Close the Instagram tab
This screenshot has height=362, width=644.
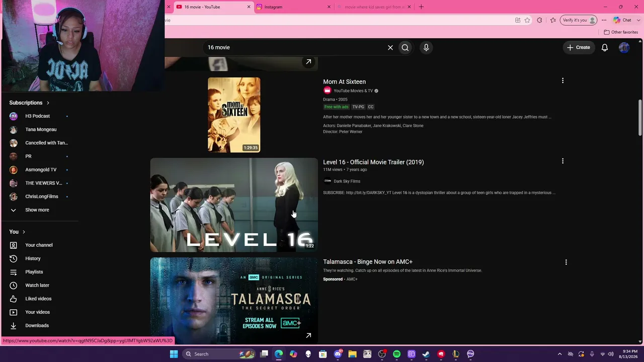[329, 7]
